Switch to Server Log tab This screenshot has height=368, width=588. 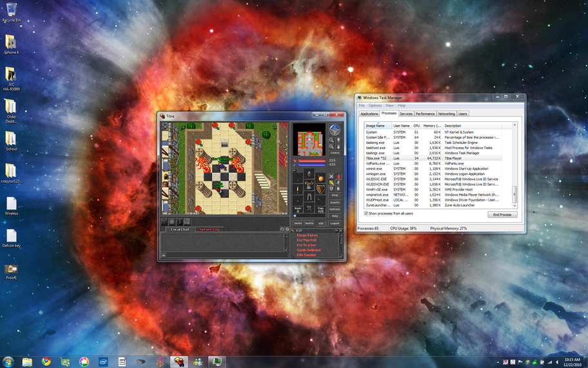[x=210, y=229]
